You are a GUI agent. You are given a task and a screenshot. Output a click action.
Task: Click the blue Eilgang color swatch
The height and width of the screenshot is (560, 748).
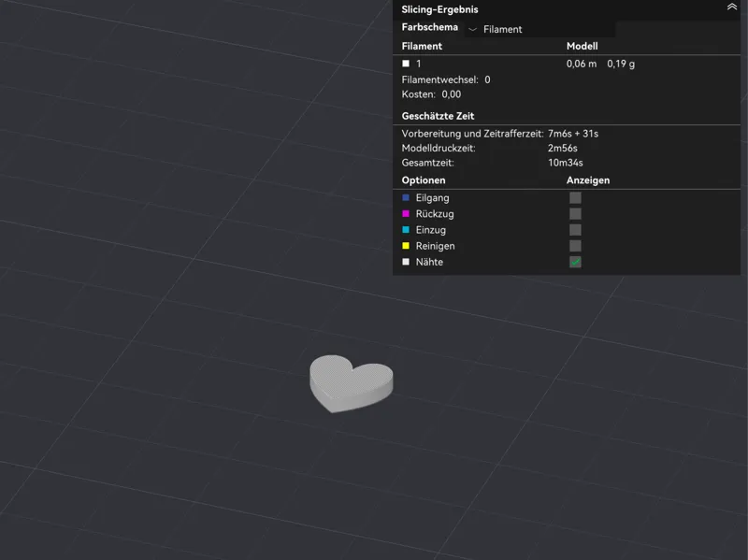coord(406,197)
